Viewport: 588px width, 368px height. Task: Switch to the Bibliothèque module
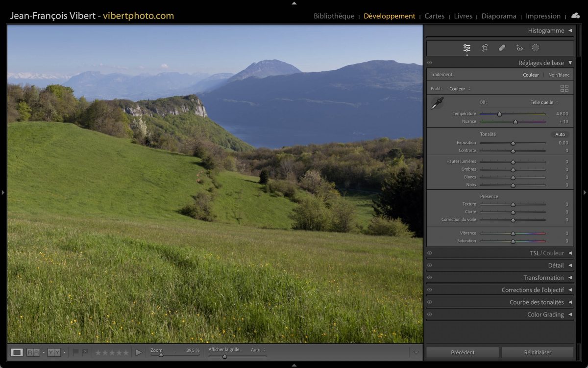click(x=334, y=16)
